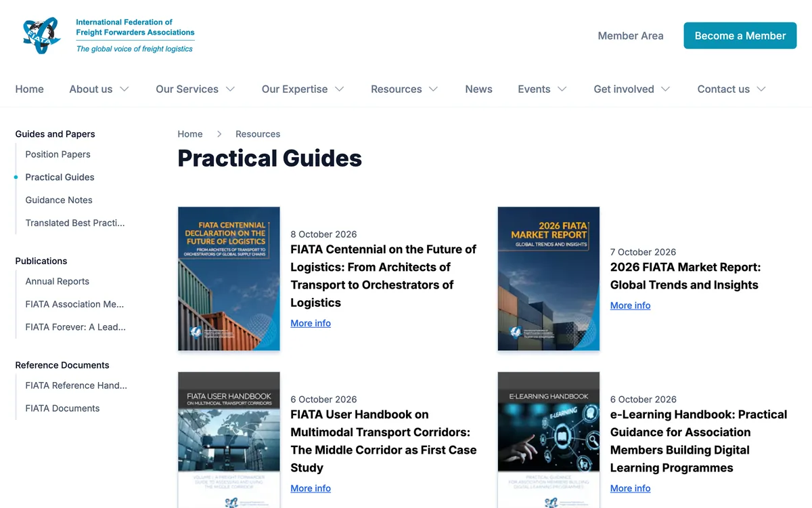
Task: Expand the Events chevron
Action: point(562,89)
